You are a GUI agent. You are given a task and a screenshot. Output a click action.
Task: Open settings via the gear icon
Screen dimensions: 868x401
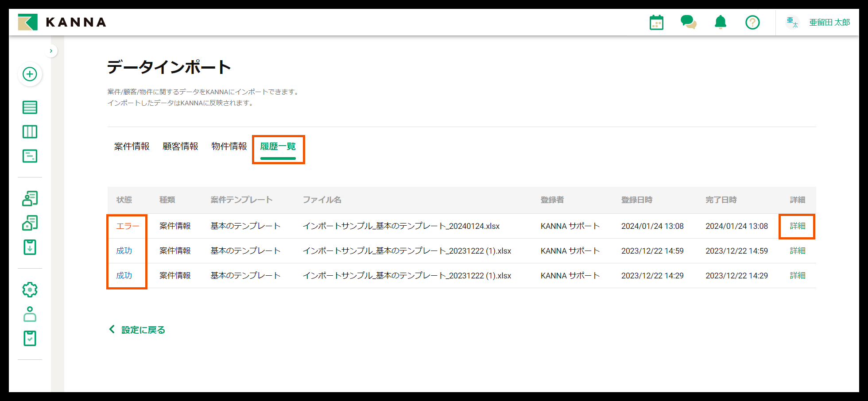click(x=30, y=289)
